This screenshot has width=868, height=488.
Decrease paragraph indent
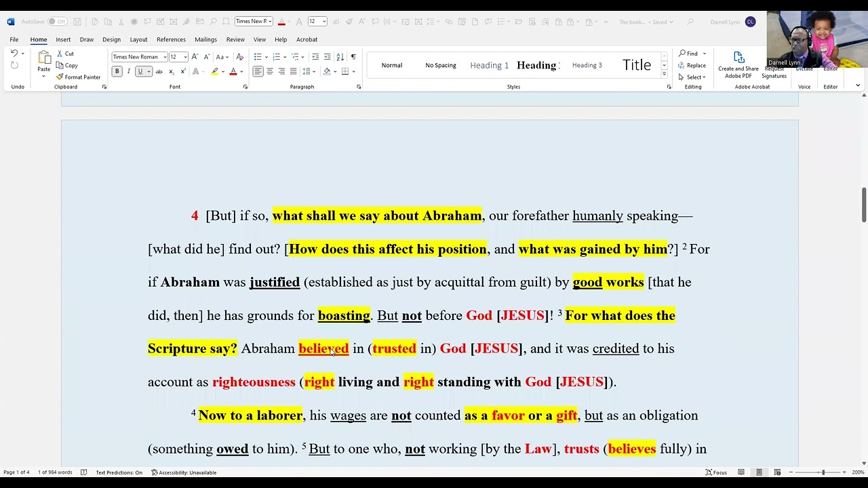click(x=315, y=57)
